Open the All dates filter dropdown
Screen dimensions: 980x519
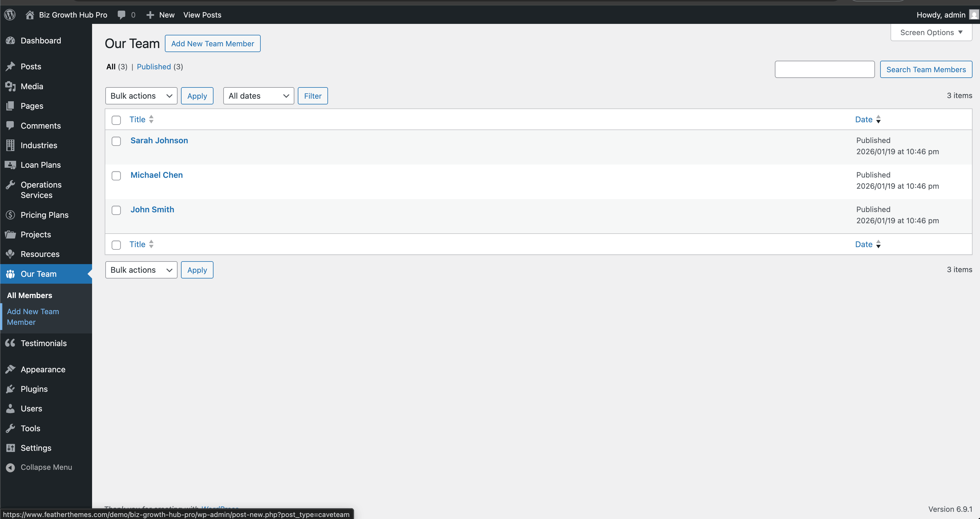(258, 96)
